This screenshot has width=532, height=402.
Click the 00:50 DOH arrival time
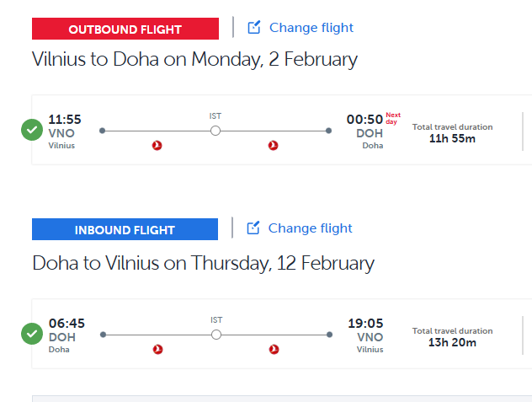click(364, 120)
